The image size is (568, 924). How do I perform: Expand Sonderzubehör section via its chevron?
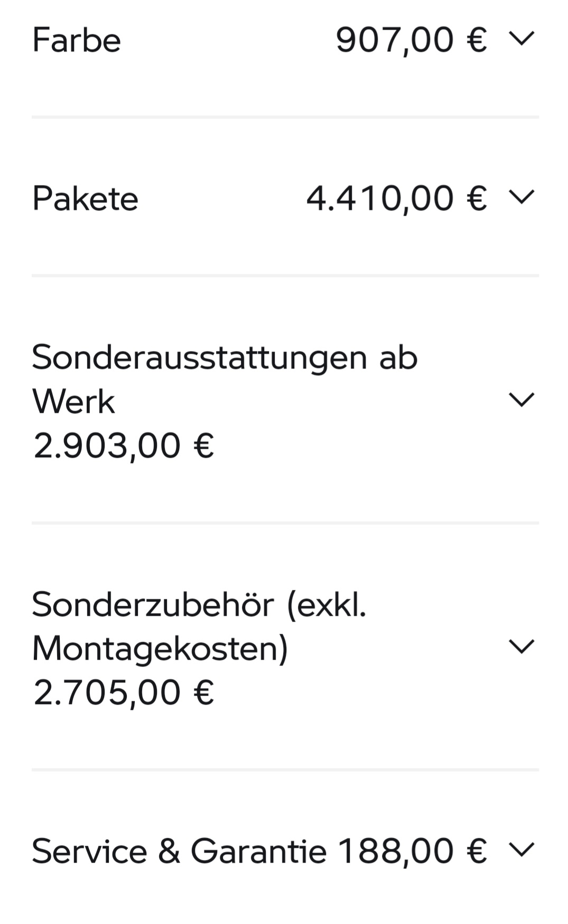(x=522, y=646)
